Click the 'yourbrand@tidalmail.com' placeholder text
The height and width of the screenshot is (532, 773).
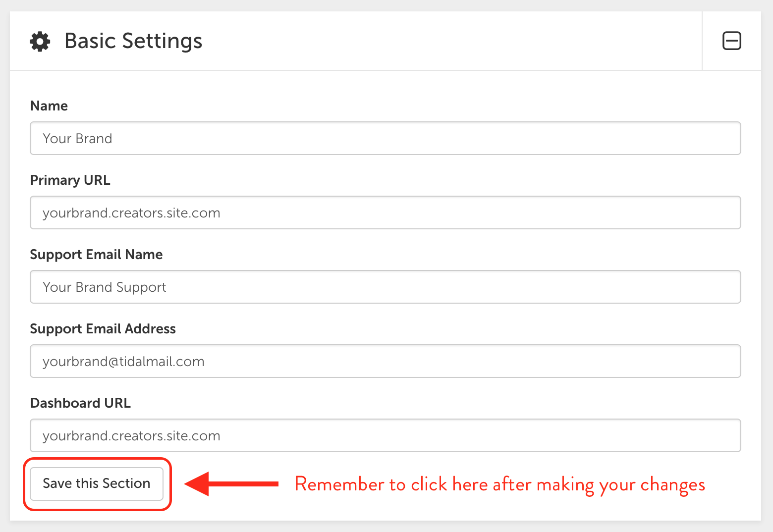point(123,362)
